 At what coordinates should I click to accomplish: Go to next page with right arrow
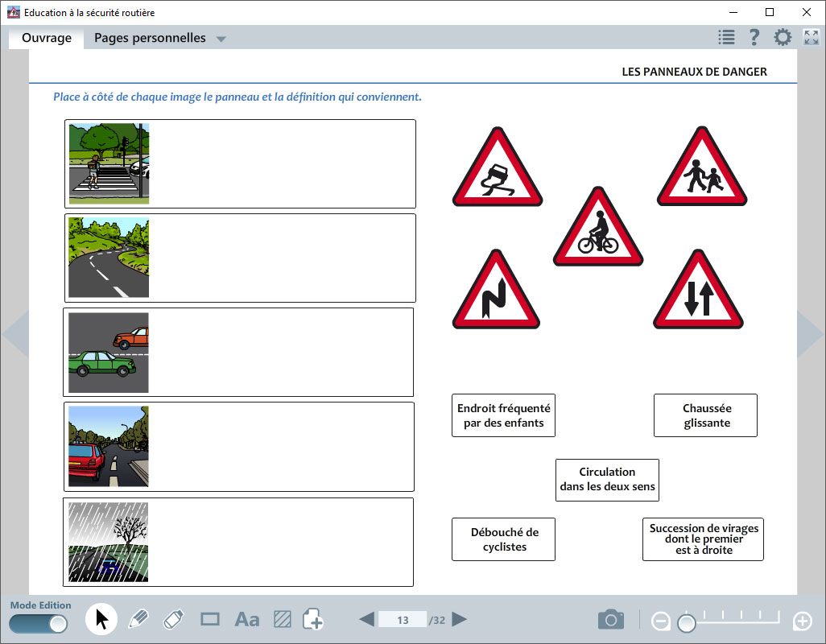coord(459,619)
